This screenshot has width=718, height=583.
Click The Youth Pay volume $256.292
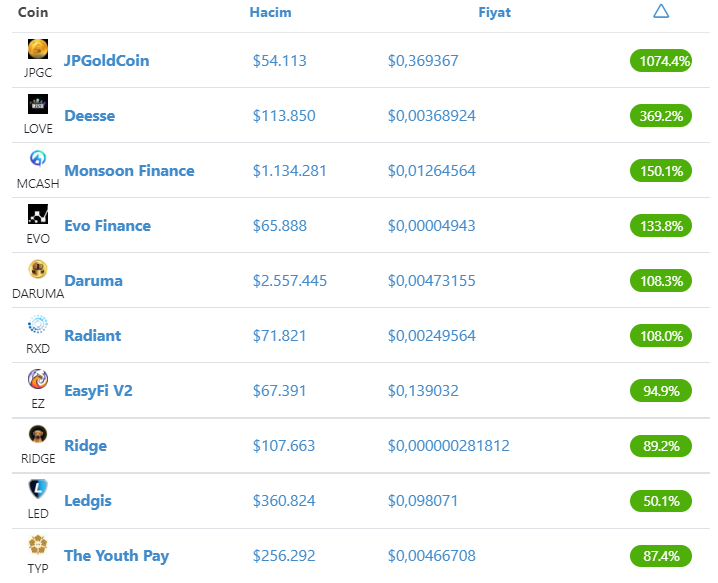tap(284, 556)
